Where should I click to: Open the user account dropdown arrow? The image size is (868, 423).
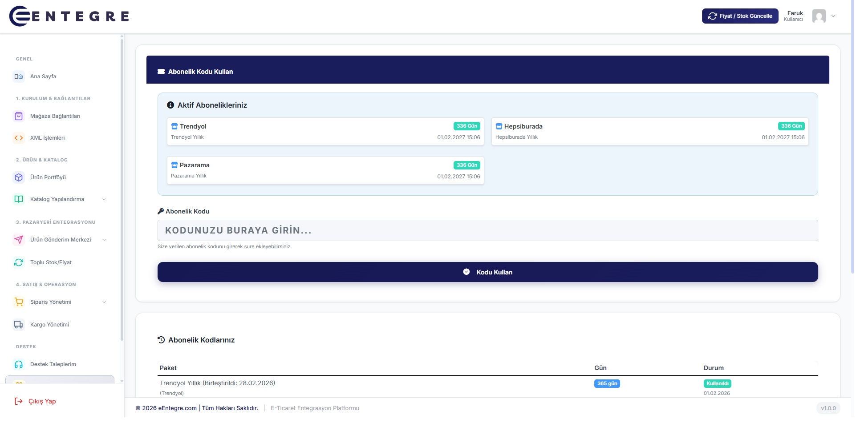(x=833, y=16)
